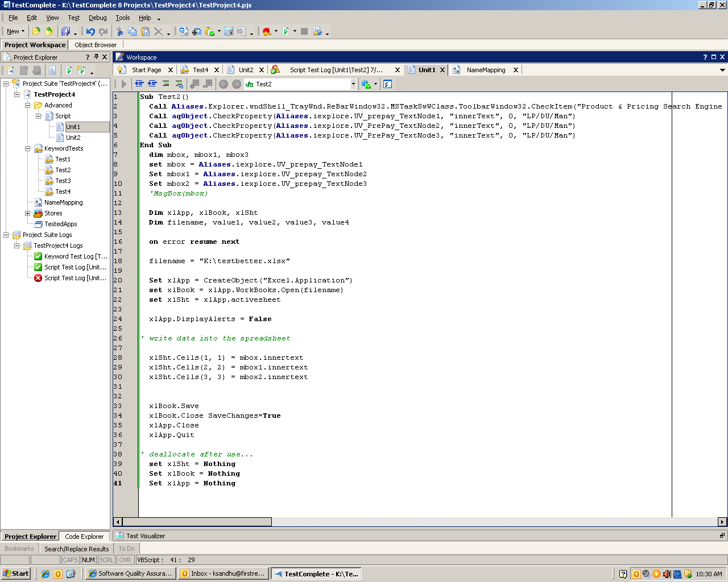Screen dimensions: 728x582
Task: Expand the Stores node in project tree
Action: pyautogui.click(x=27, y=214)
